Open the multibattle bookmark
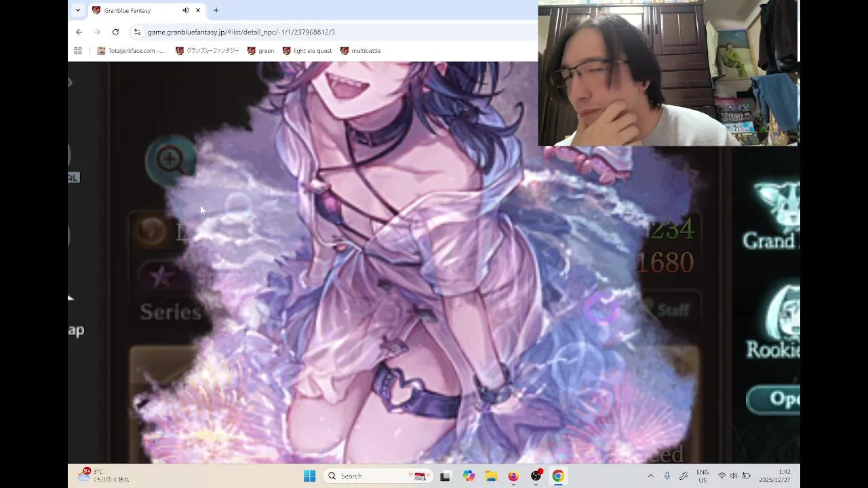The width and height of the screenshot is (868, 488). [360, 51]
